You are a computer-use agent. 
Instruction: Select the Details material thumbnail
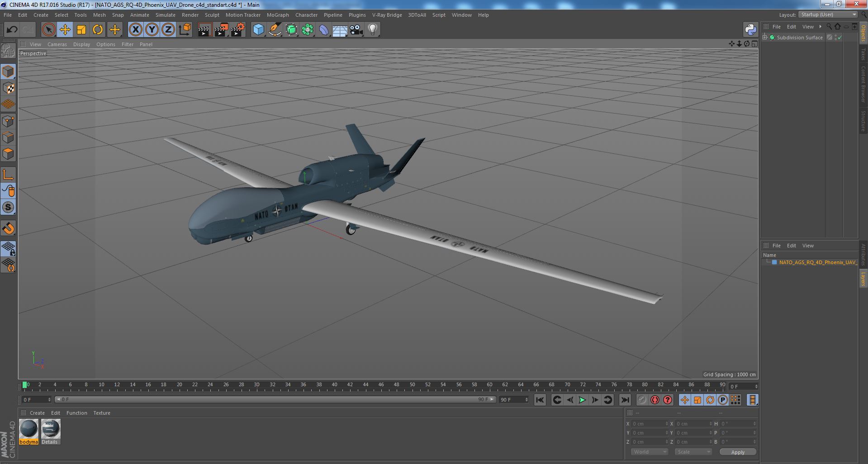pyautogui.click(x=50, y=431)
